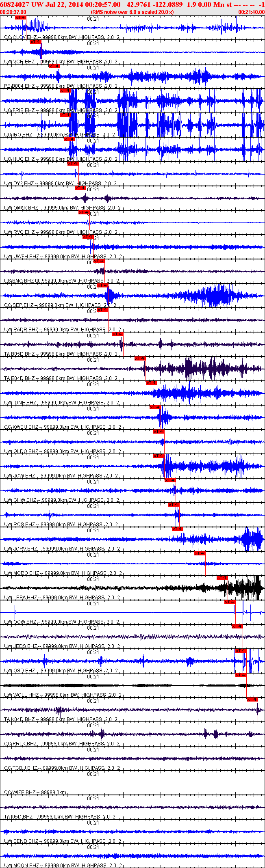Screen dimensions: 265x868
Task: Select the UO HUO EHZ station label
Action: click(60, 159)
